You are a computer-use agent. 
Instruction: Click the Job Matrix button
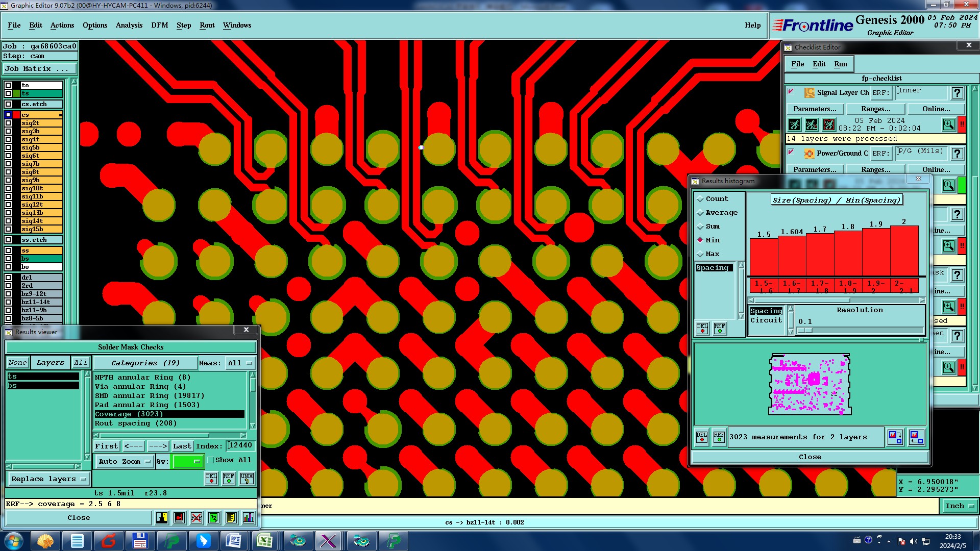(40, 69)
